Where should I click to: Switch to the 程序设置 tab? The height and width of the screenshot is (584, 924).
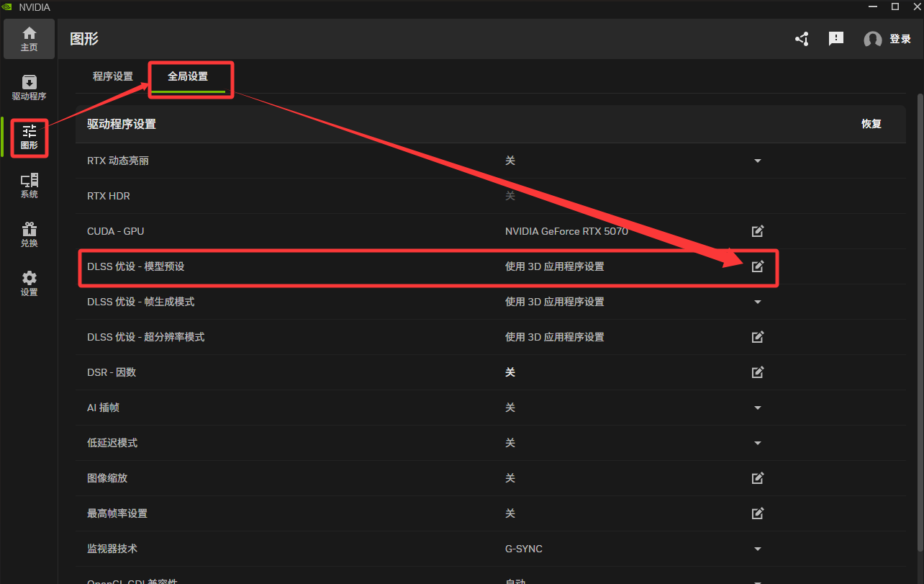pos(113,76)
